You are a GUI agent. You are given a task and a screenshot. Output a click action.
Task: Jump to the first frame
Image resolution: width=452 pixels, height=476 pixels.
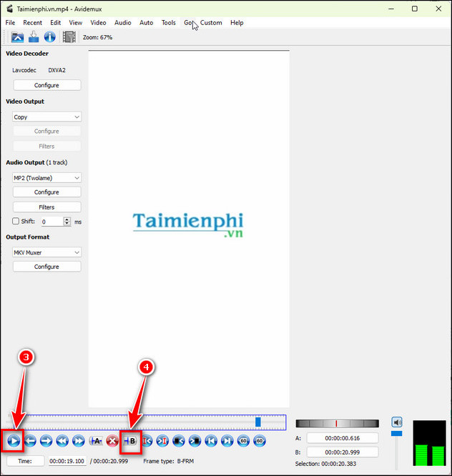[x=211, y=441]
